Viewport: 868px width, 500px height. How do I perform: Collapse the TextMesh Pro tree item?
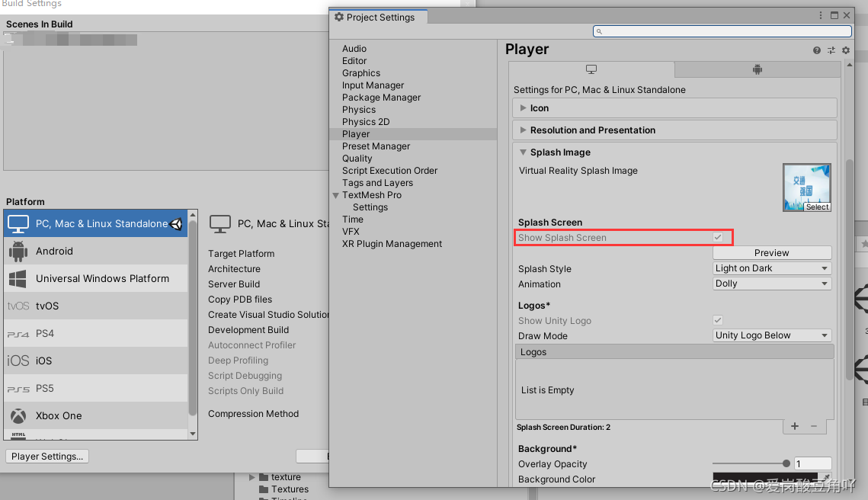pyautogui.click(x=335, y=195)
